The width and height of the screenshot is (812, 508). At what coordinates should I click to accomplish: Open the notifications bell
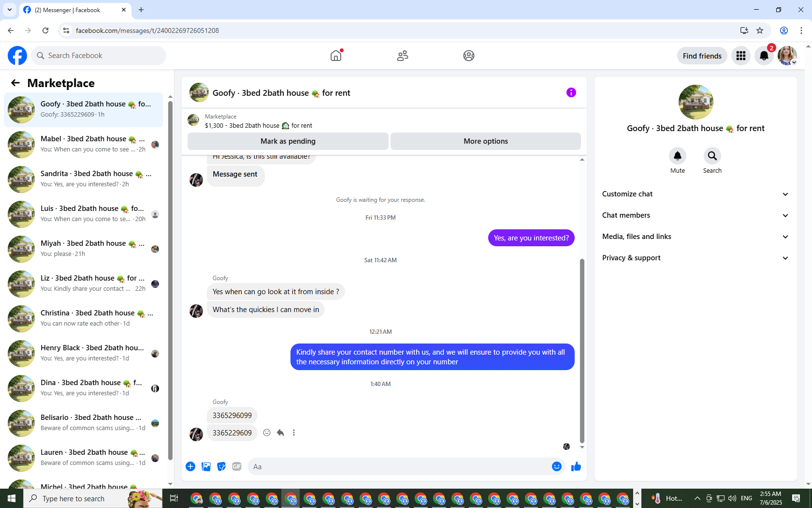coord(764,56)
